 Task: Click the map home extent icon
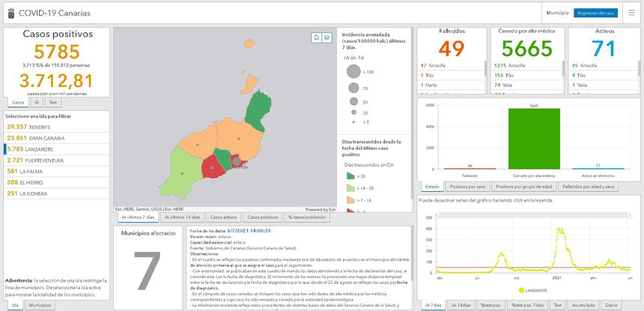click(x=317, y=37)
